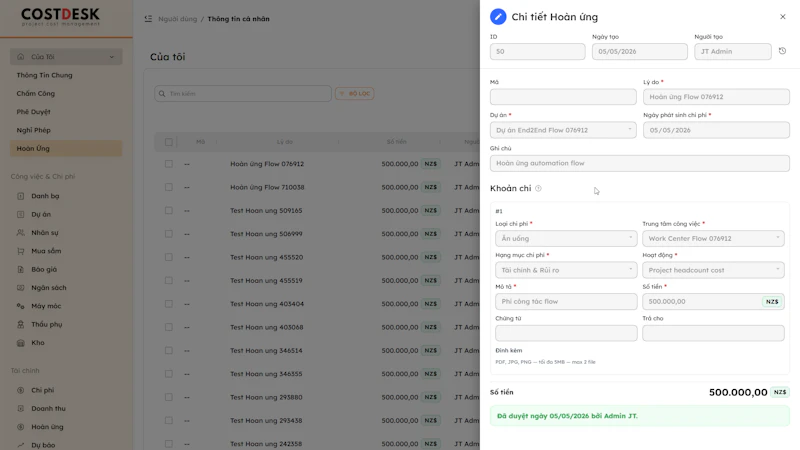Check the Hoàn ứng Flow 076912 row checkbox
This screenshot has width=800, height=450.
pyautogui.click(x=168, y=164)
